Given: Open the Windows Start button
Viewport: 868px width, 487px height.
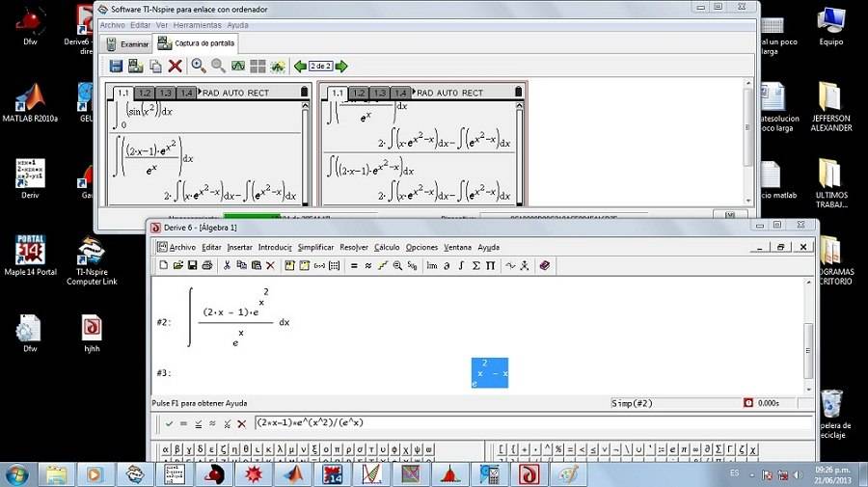Looking at the screenshot, I should point(16,474).
